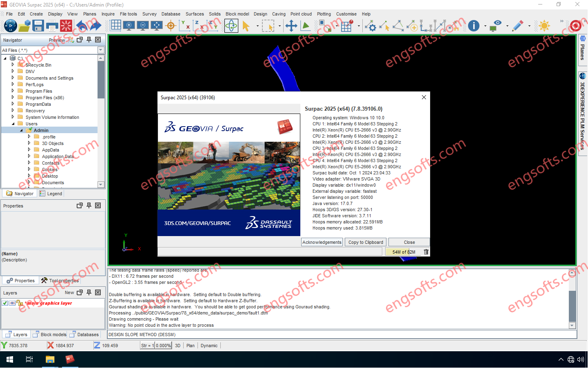Open dropdown arrow beside yellow arrow tool
Viewport: 588px width, 368px height.
click(257, 26)
